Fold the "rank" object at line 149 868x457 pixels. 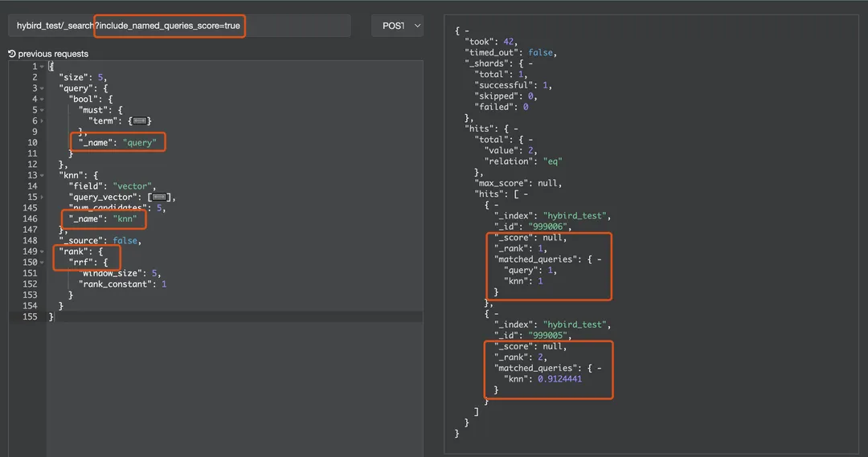point(42,251)
